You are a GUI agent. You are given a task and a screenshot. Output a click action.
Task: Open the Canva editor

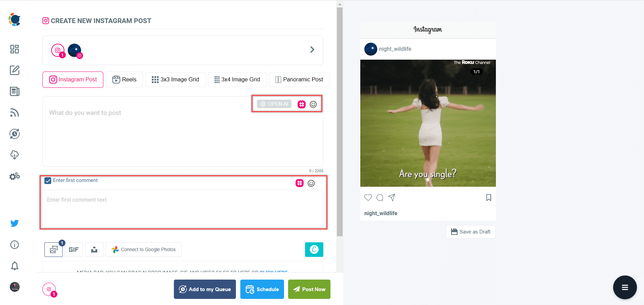coord(314,249)
